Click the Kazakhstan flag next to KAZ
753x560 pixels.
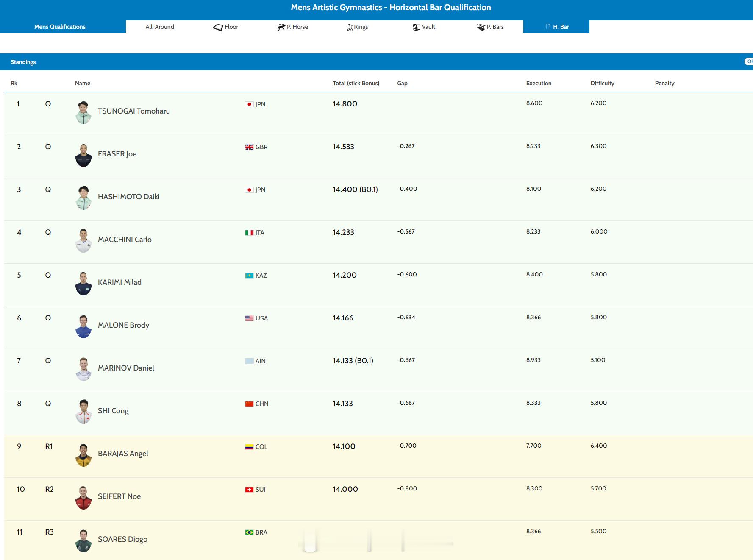point(249,276)
